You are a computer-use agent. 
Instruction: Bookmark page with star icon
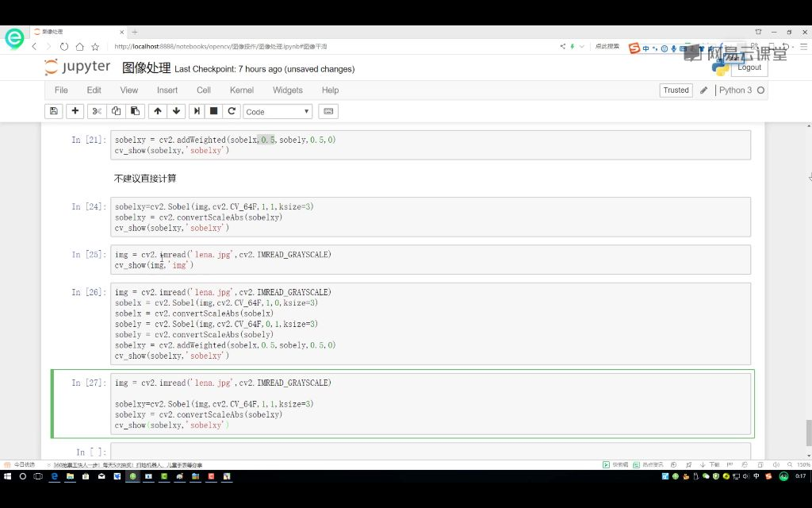coord(95,47)
